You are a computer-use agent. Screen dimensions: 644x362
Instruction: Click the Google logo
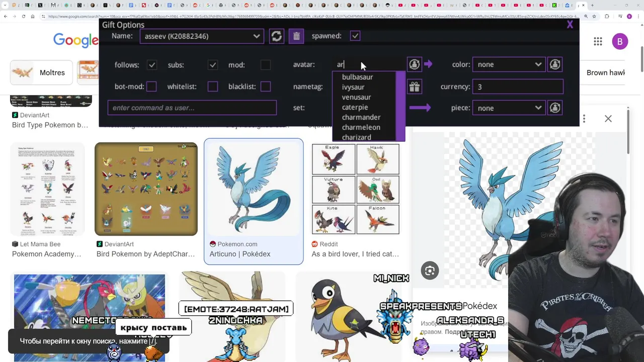(x=76, y=41)
